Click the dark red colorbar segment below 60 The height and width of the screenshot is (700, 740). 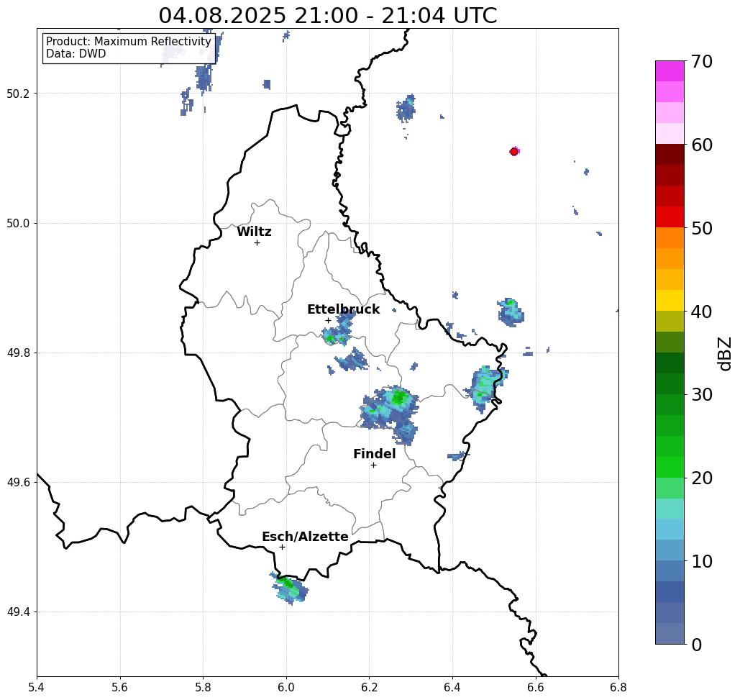670,155
